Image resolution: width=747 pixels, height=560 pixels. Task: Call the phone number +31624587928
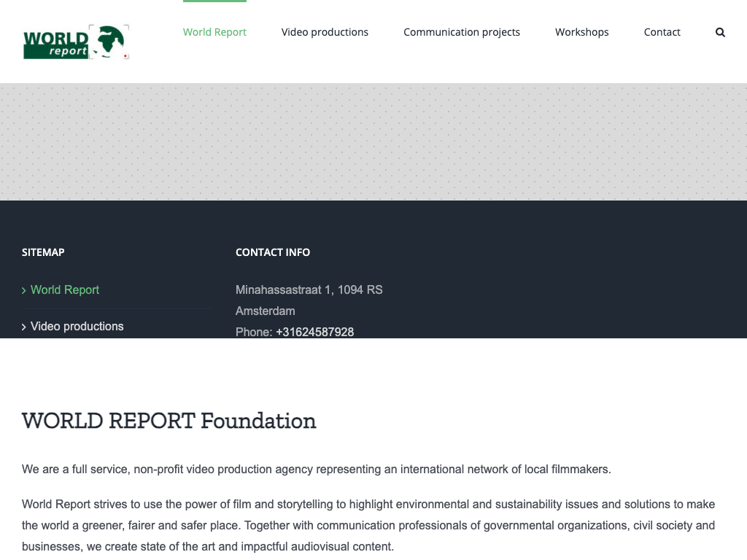tap(315, 332)
